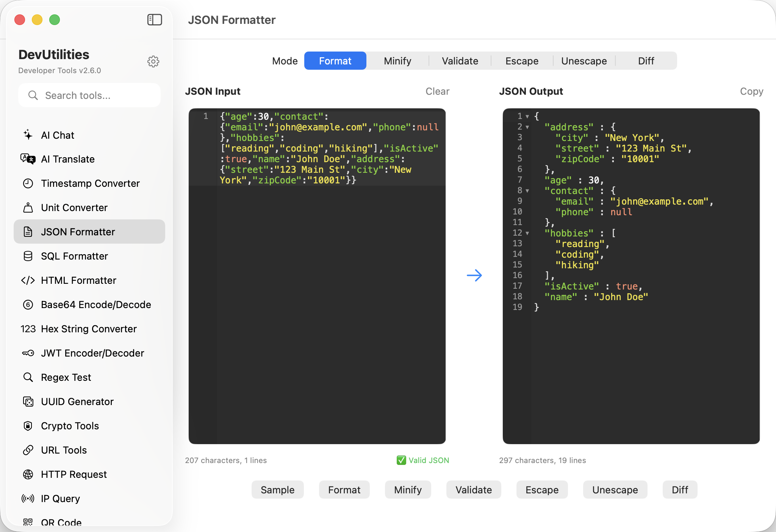The height and width of the screenshot is (532, 776).
Task: Collapse the "address" object fold arrow
Action: point(527,127)
